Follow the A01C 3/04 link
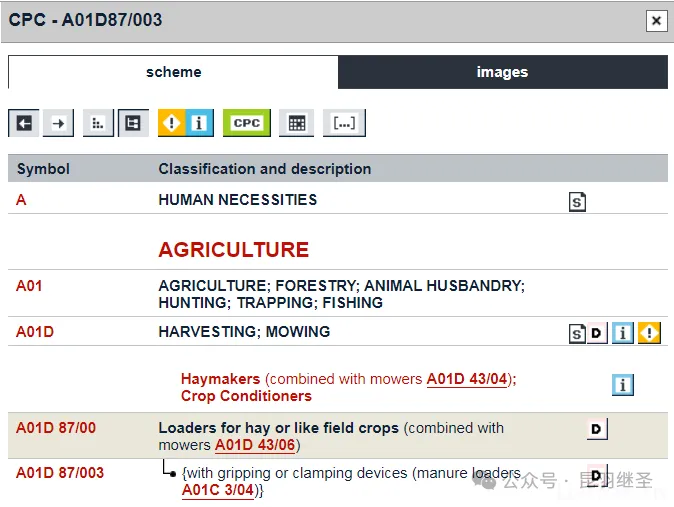Image resolution: width=674 pixels, height=507 pixels. pos(217,490)
